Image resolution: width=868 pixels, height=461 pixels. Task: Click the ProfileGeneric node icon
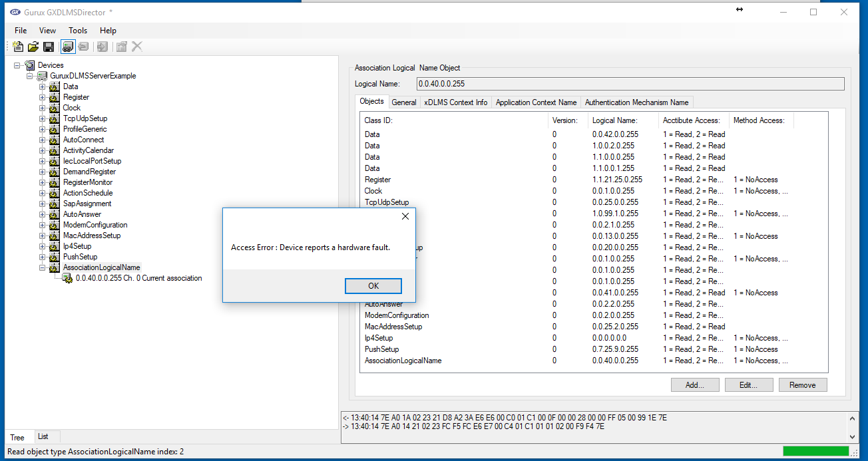(55, 129)
